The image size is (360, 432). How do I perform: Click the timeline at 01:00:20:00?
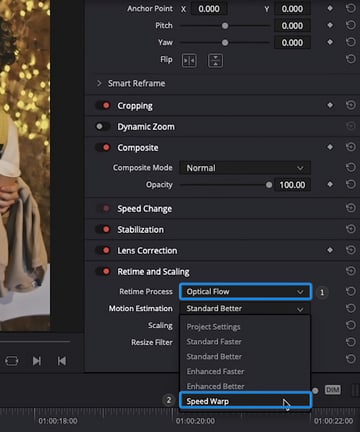pyautogui.click(x=195, y=421)
